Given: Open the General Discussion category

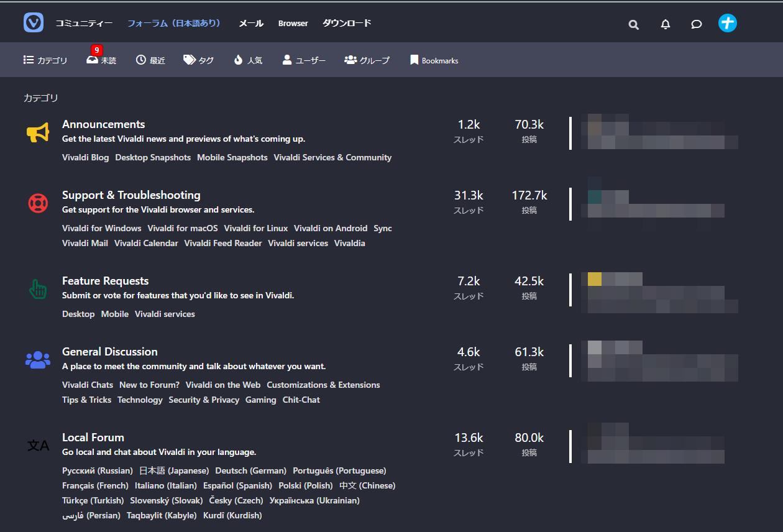Looking at the screenshot, I should [110, 352].
